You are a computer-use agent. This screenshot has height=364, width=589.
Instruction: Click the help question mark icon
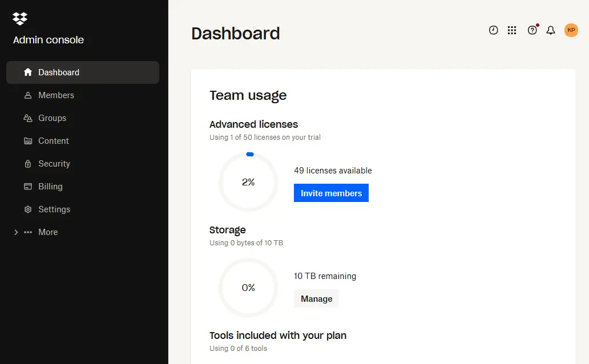532,30
